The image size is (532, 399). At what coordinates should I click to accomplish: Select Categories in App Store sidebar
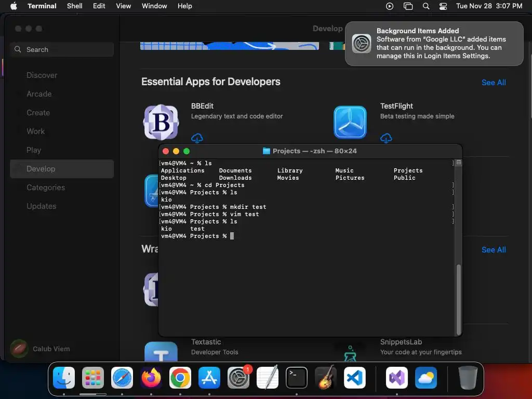click(62, 188)
